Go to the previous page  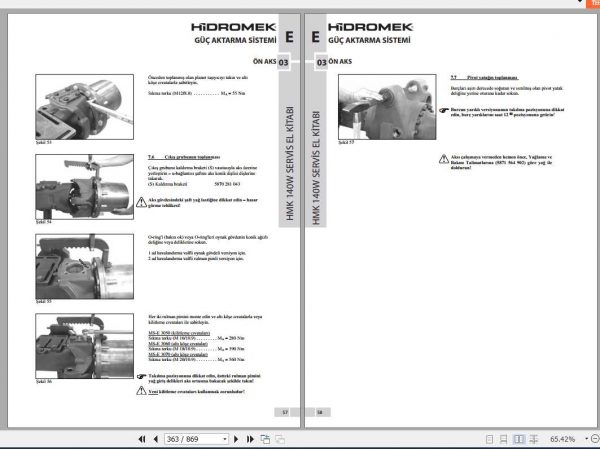156,439
